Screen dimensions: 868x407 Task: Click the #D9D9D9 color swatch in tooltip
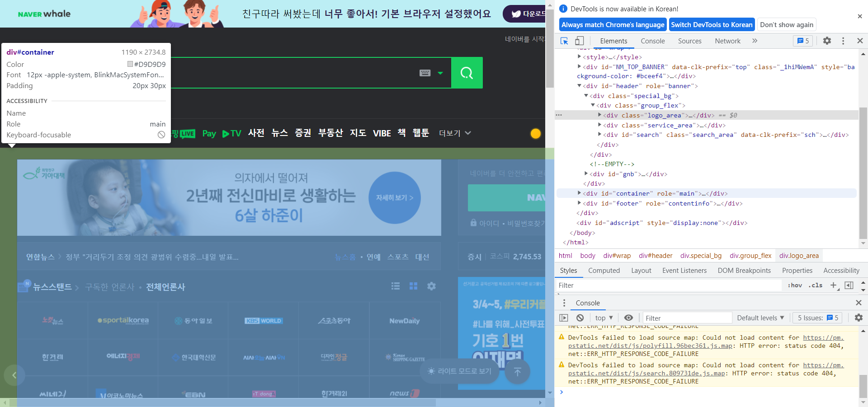click(x=130, y=64)
